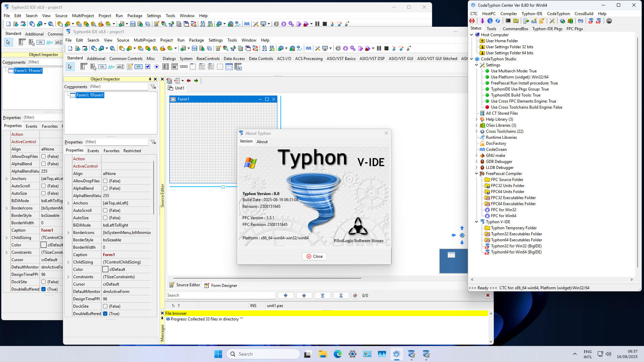Expand Anchors property in Typhon64 inspector
The image size is (644, 362).
coord(68,203)
